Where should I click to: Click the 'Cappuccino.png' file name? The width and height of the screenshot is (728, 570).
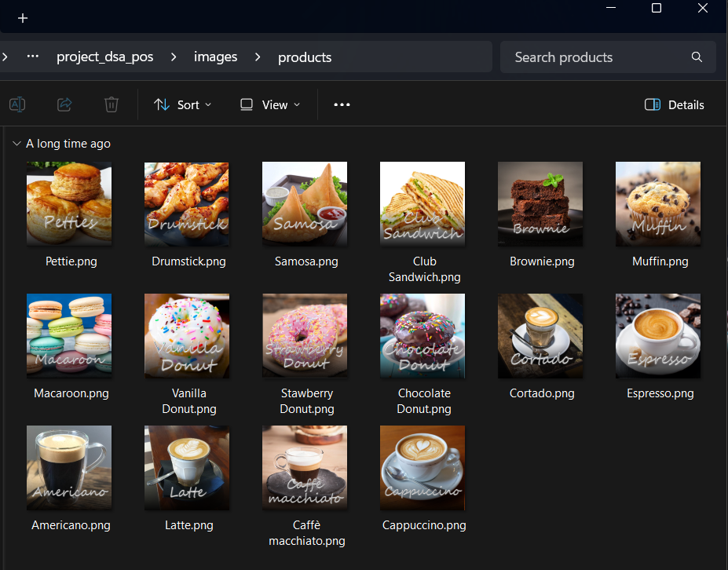424,525
